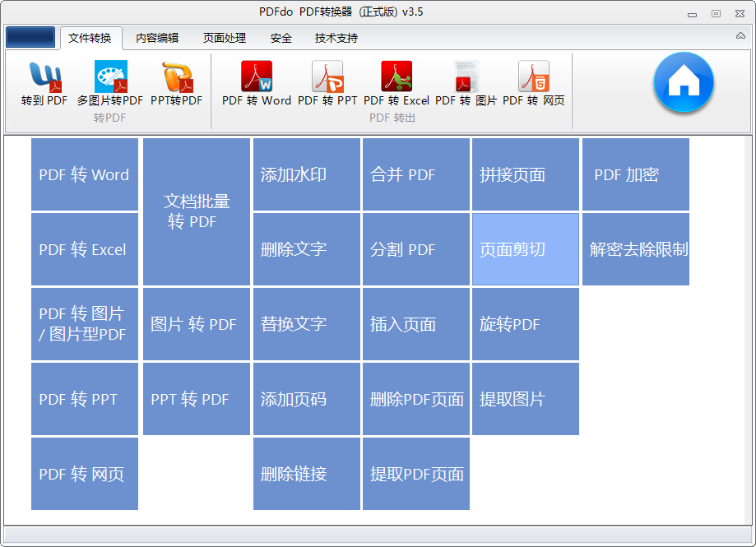Select the 添加水印 tile
The height and width of the screenshot is (547, 756).
click(307, 174)
